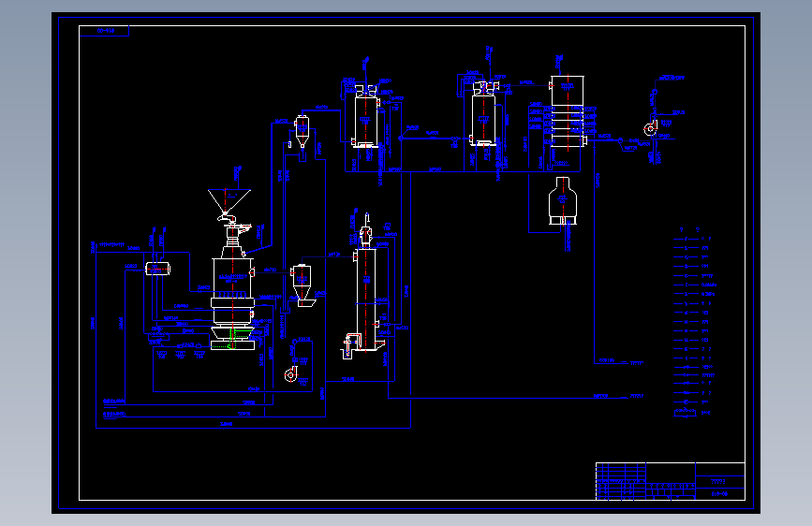
Task: Click the first upper vertical tank symbol
Action: click(365, 118)
